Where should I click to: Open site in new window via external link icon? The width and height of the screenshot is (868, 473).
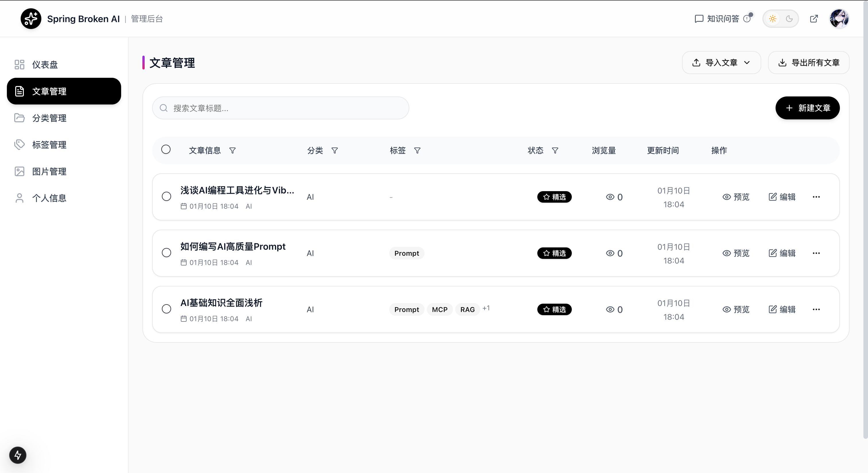pyautogui.click(x=814, y=19)
